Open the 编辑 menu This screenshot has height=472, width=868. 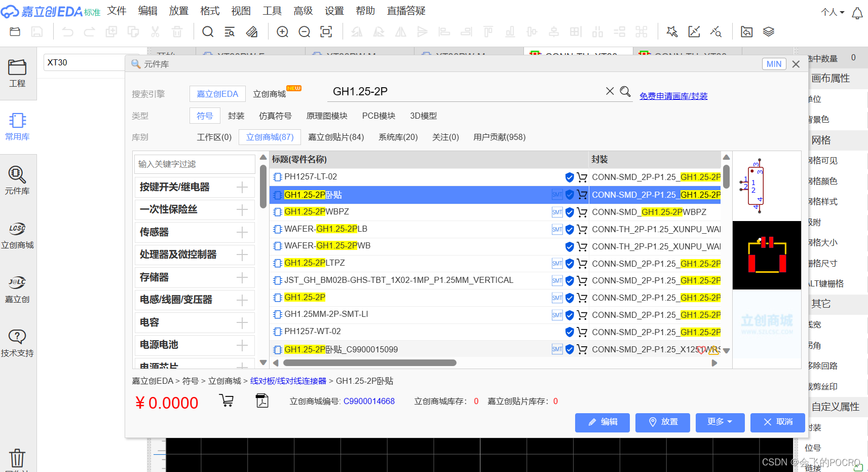click(147, 11)
